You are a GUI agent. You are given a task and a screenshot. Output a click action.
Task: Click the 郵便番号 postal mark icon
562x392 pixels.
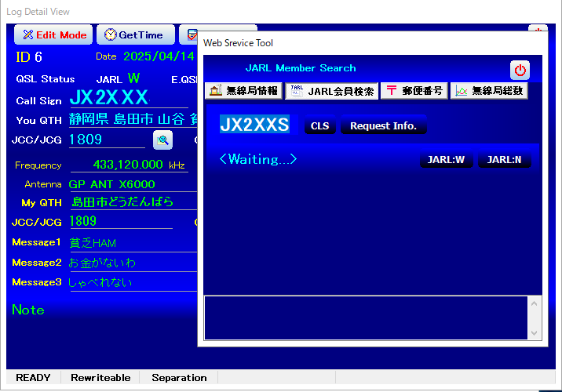tap(392, 90)
